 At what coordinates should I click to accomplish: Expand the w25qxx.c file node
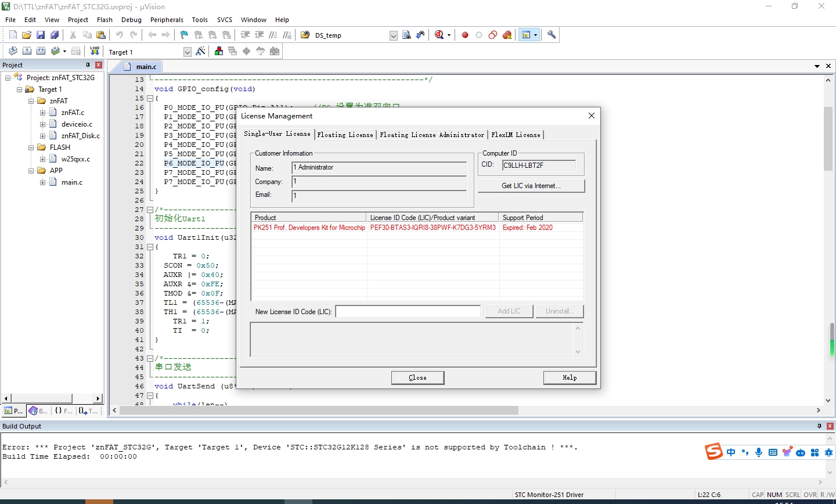(x=43, y=159)
